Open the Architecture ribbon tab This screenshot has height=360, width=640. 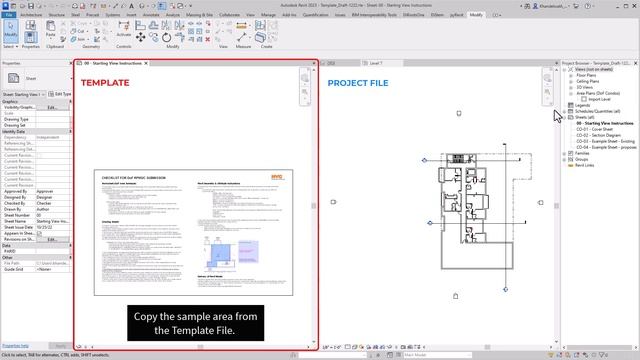click(x=31, y=15)
